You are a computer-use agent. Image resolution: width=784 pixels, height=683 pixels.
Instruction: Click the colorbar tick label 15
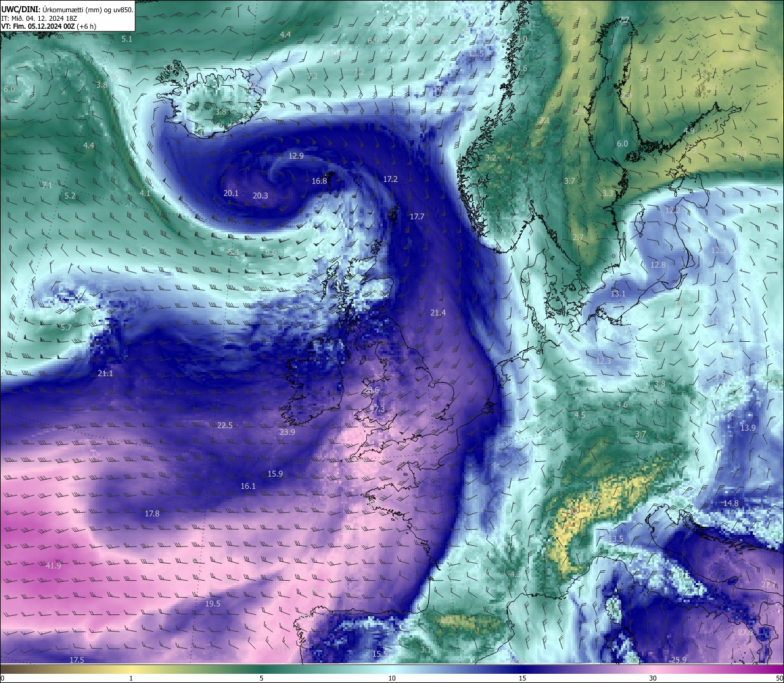coord(522,679)
